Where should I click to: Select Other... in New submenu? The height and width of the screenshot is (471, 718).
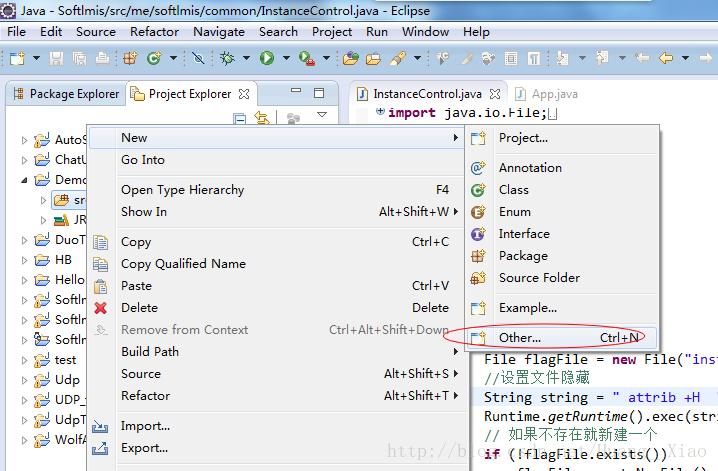562,338
